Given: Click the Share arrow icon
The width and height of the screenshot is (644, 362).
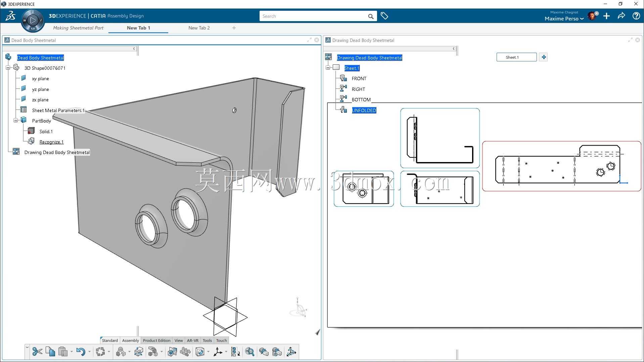Looking at the screenshot, I should (621, 16).
